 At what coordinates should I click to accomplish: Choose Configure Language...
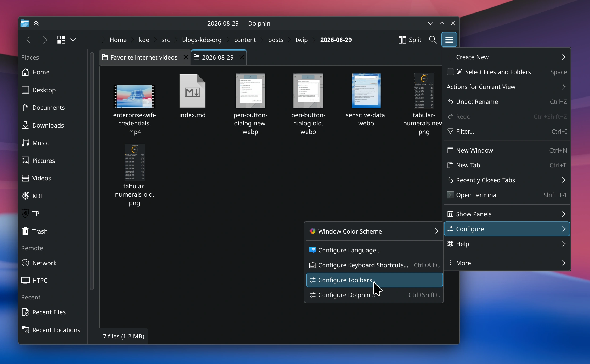[374, 250]
